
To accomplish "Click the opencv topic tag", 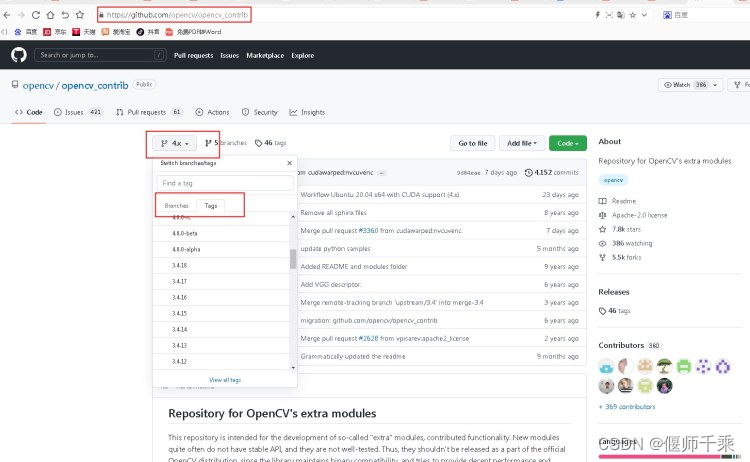I will point(613,180).
